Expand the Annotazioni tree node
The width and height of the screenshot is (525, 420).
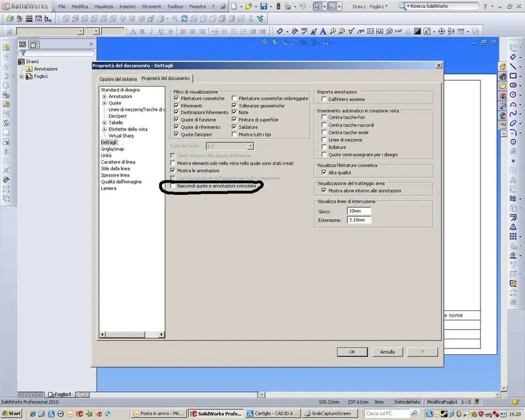(104, 96)
